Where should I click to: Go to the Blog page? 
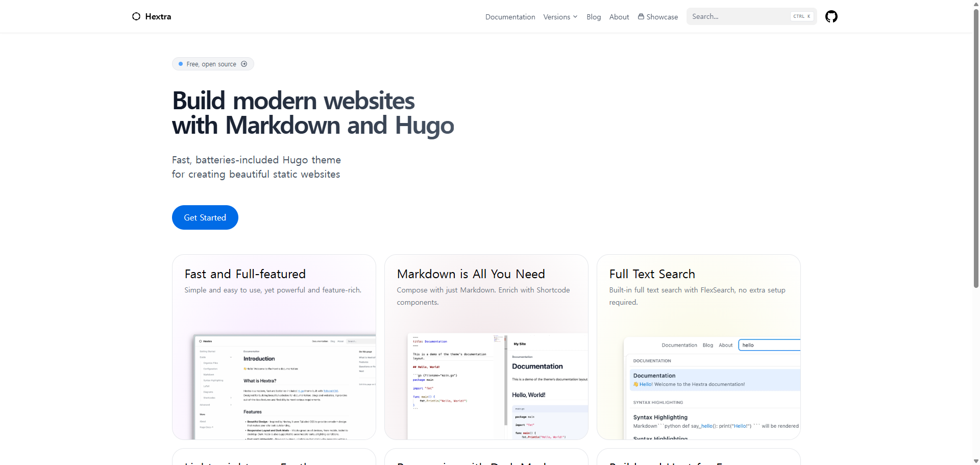(594, 17)
